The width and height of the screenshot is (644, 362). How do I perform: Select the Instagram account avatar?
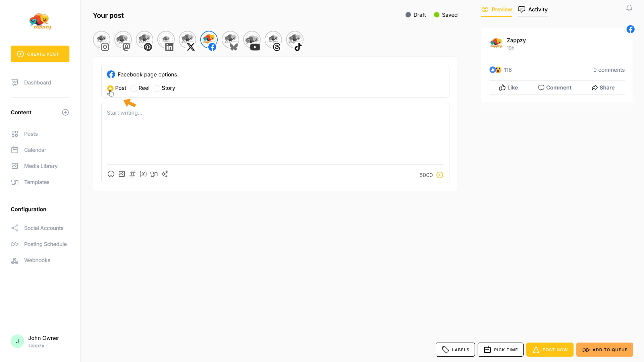[x=101, y=40]
